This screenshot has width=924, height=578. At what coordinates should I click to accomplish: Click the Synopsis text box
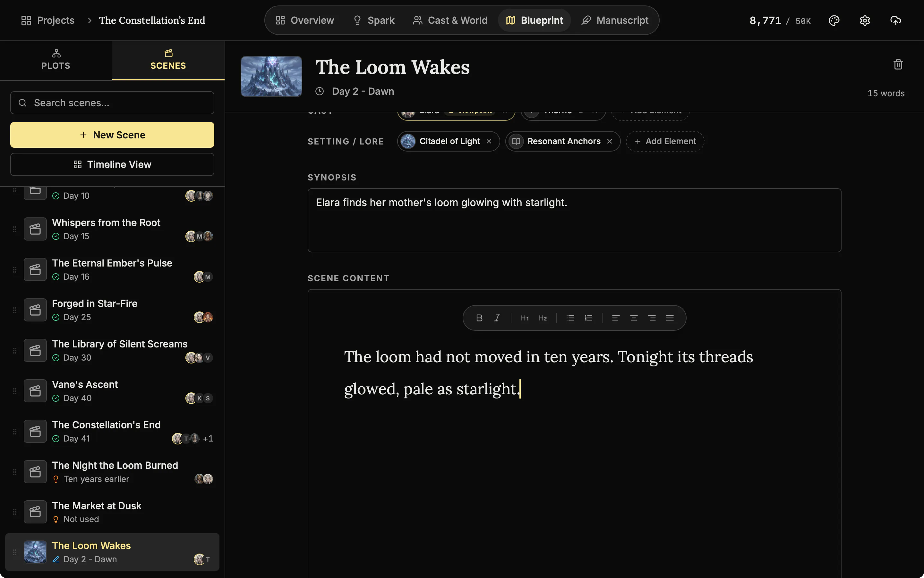[574, 220]
